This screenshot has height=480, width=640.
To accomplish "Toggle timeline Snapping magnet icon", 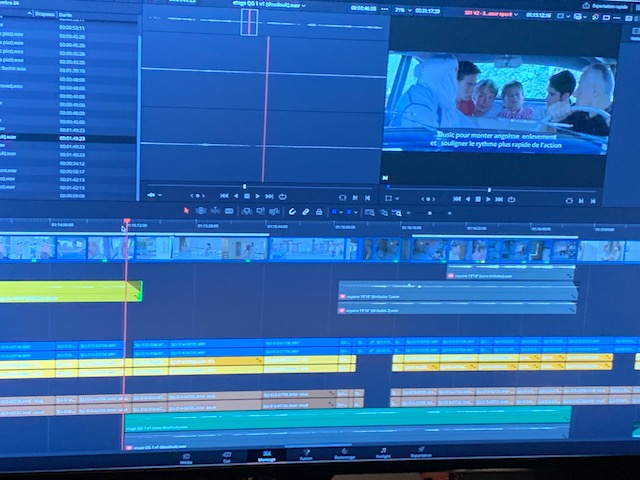I will pos(292,211).
